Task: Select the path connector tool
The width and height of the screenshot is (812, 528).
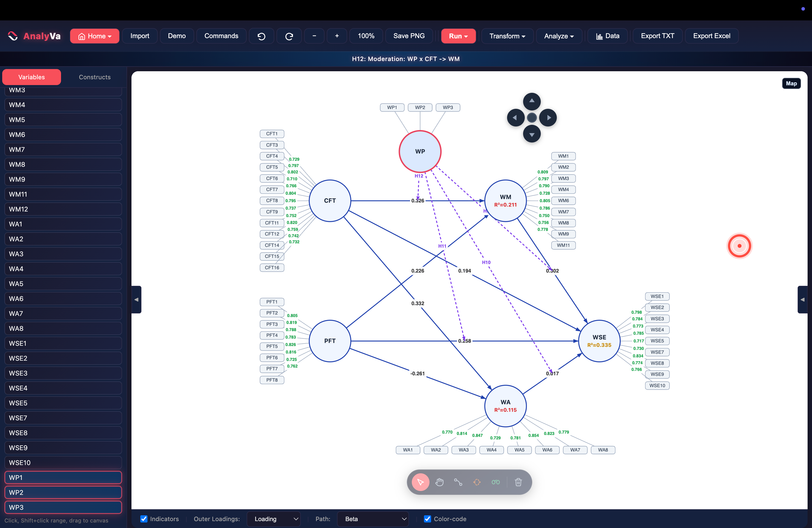Action: pos(458,482)
